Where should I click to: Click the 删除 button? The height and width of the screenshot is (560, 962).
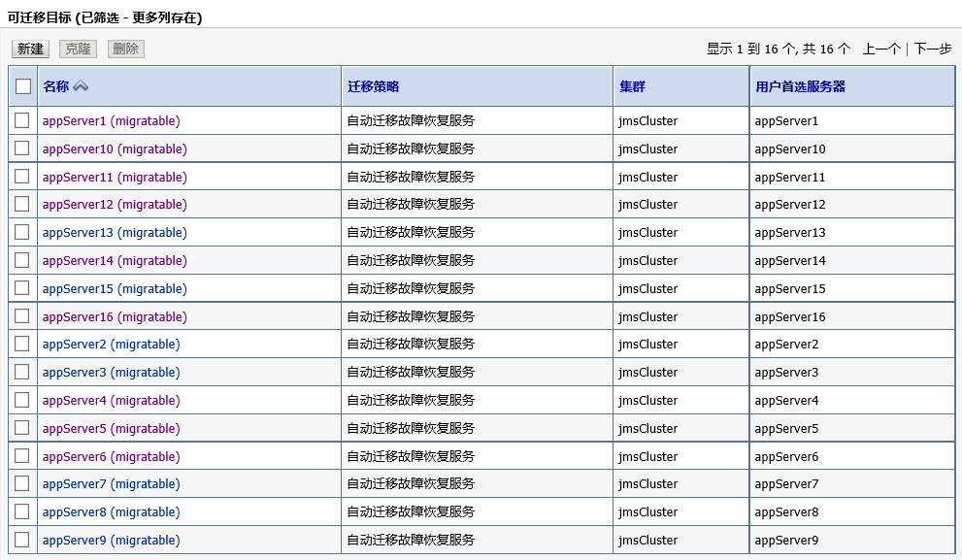pos(126,49)
